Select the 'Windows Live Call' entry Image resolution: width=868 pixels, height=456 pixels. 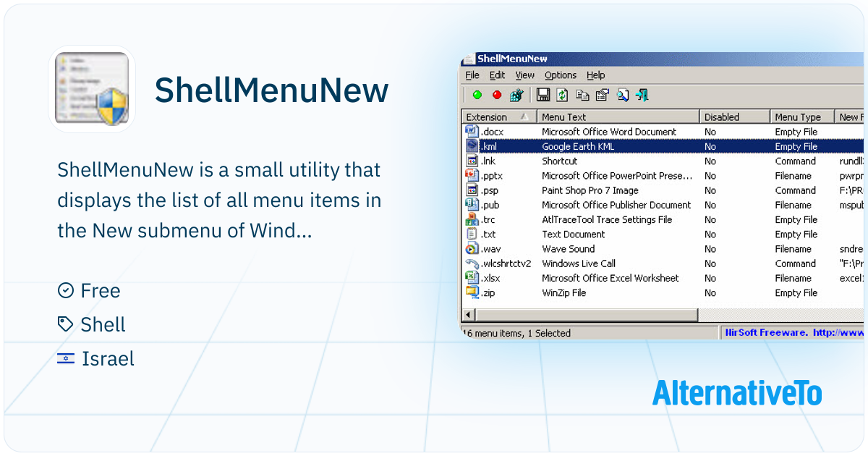point(579,263)
